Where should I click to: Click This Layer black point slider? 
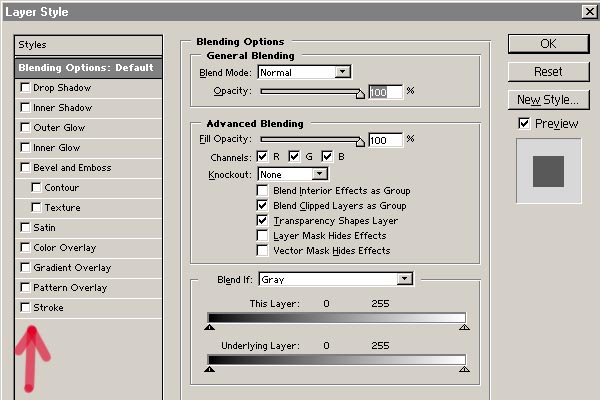pyautogui.click(x=209, y=327)
